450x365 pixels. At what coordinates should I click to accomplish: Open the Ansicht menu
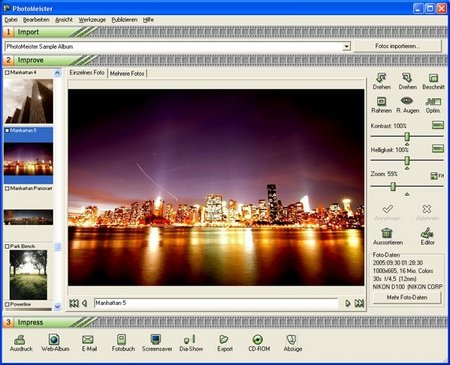(64, 20)
